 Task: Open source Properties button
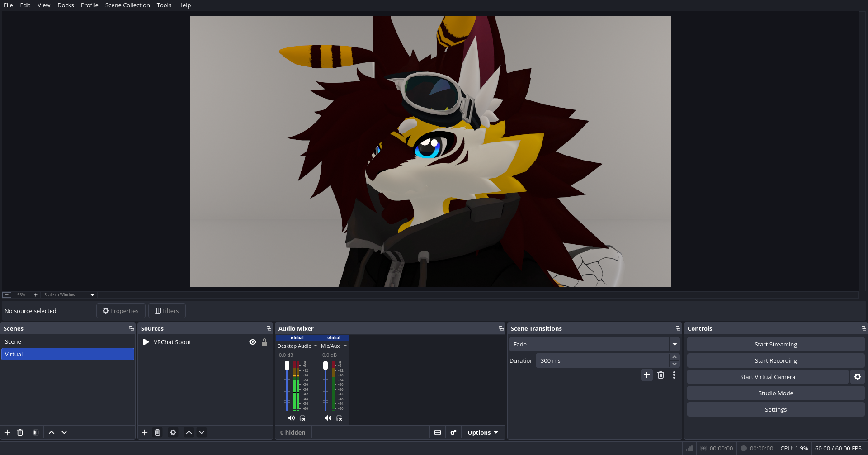pos(121,311)
